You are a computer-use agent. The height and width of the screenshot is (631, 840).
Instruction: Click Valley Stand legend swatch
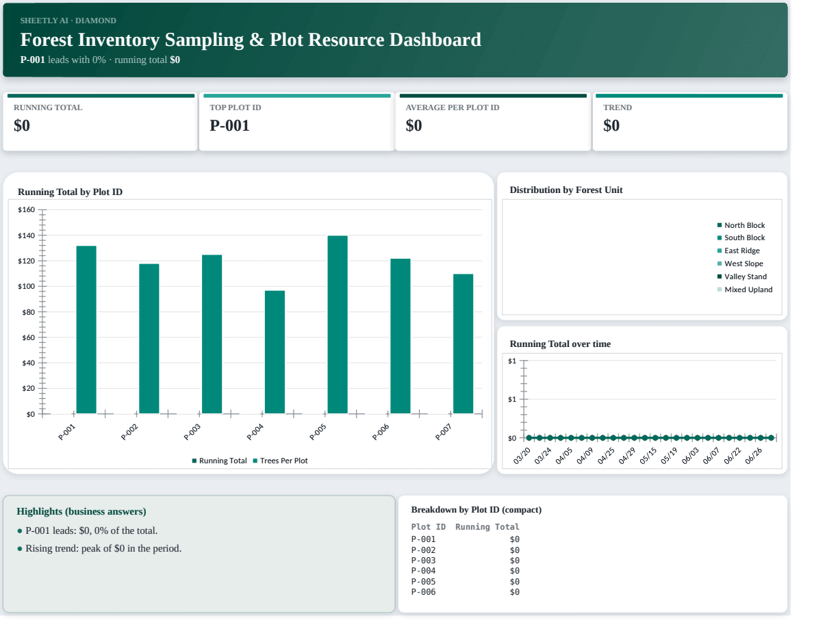720,277
